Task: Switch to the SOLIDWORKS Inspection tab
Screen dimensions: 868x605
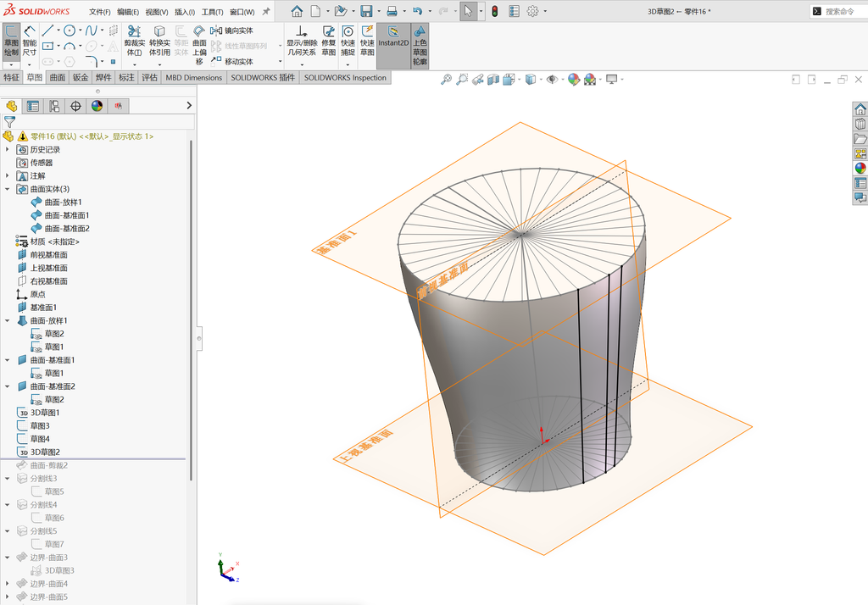Action: (345, 77)
